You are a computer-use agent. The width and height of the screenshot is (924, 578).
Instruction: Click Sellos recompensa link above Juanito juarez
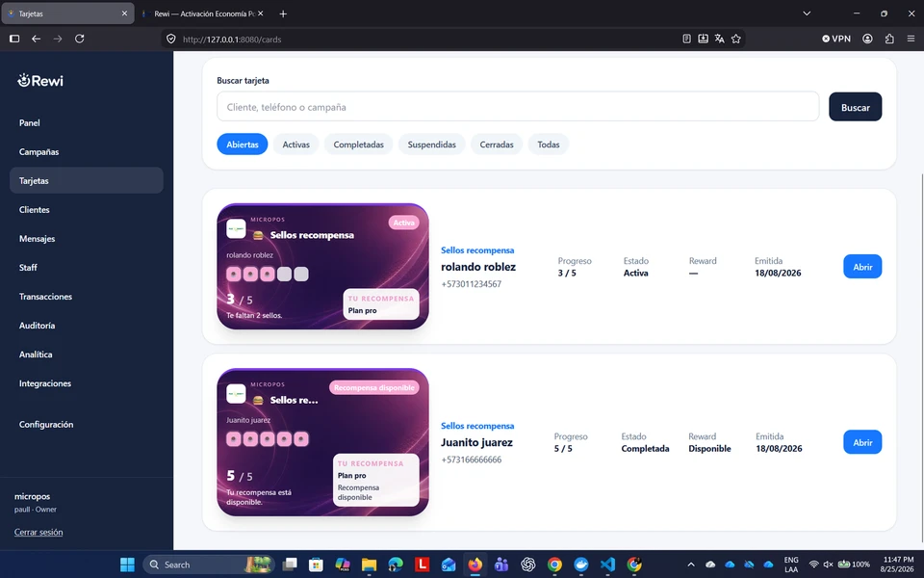477,426
